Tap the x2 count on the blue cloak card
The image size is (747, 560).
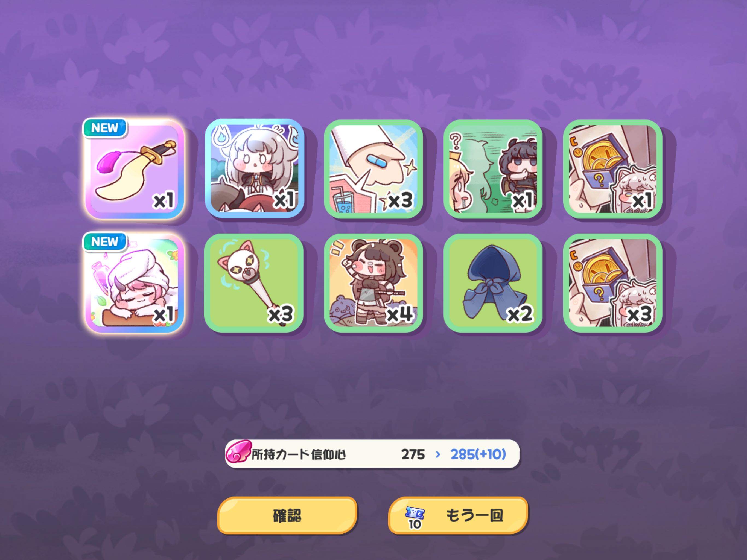pos(520,314)
